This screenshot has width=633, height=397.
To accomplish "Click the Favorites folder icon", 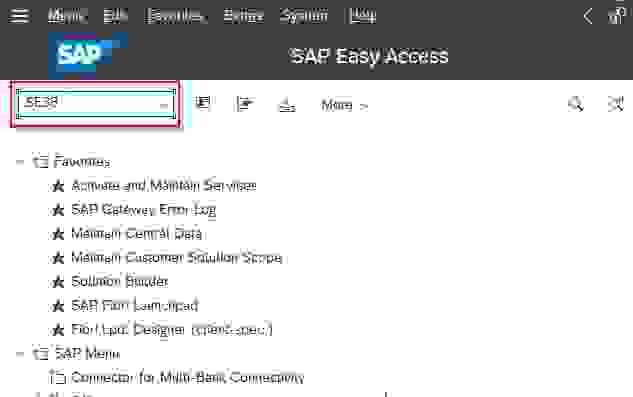I will click(40, 161).
